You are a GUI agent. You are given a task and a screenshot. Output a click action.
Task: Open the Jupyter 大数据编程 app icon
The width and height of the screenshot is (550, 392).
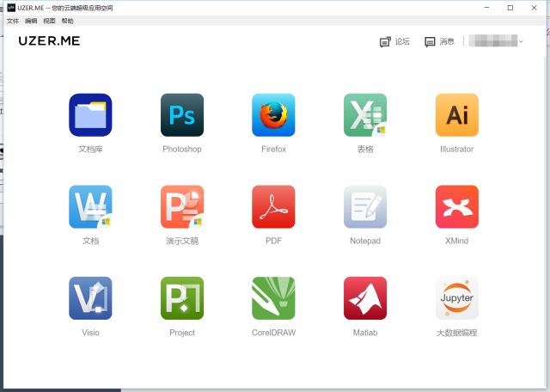pyautogui.click(x=456, y=298)
